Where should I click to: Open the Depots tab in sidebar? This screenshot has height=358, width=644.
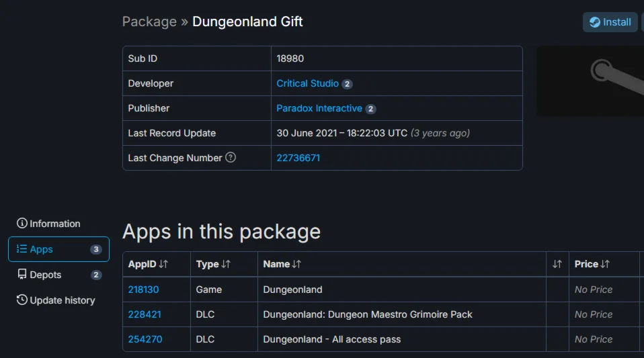(x=46, y=275)
